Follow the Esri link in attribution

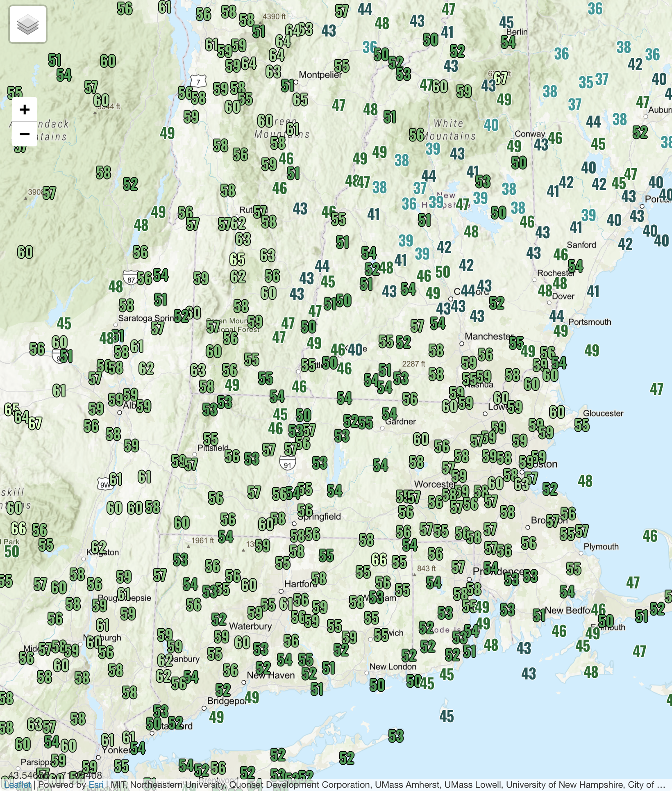point(96,784)
